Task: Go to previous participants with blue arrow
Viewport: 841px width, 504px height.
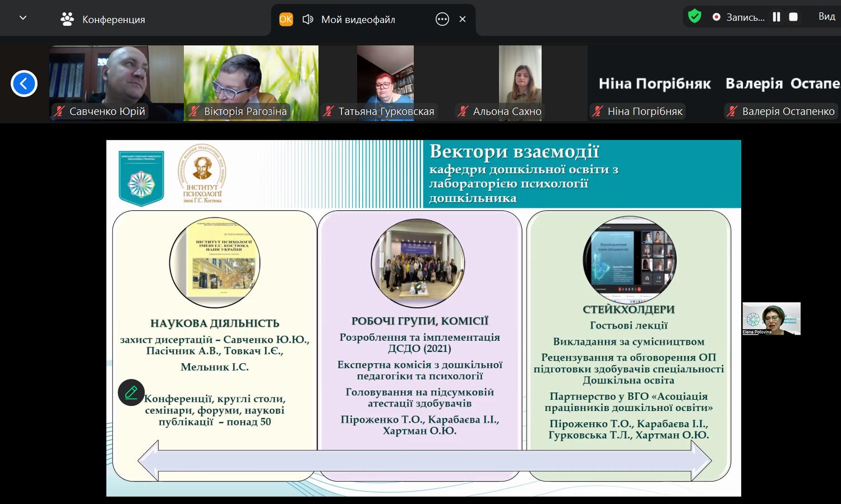Action: 24,84
